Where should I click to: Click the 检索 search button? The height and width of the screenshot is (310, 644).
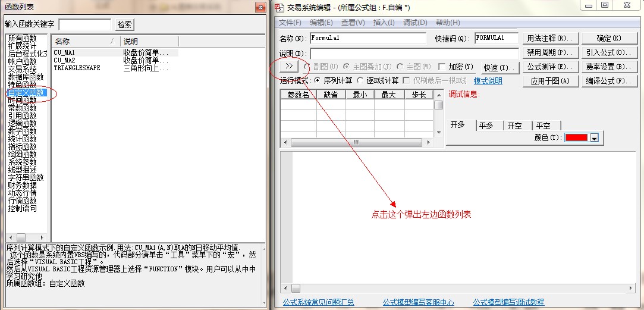pyautogui.click(x=125, y=24)
